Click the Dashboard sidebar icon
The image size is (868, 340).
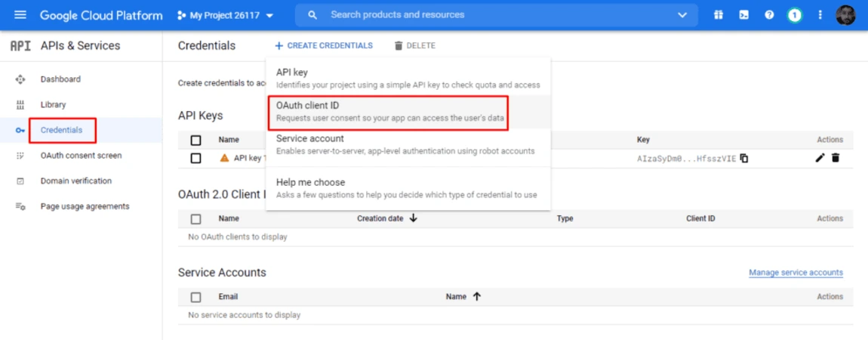pos(20,79)
